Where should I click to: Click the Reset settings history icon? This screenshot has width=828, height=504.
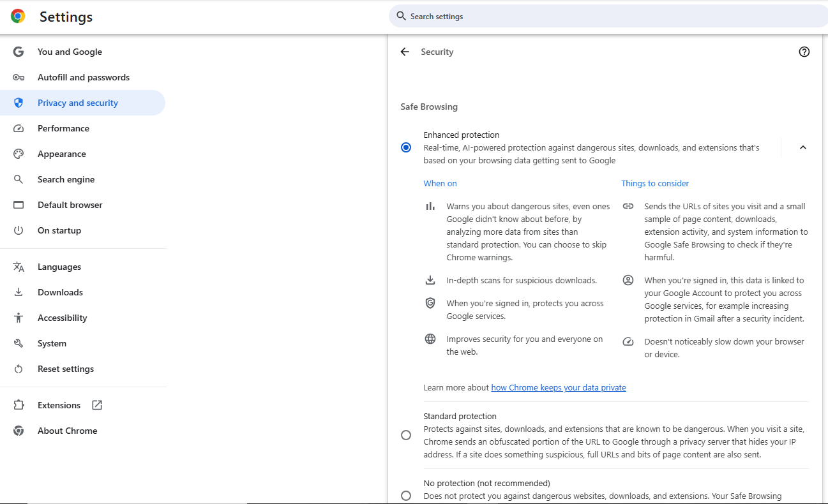(x=19, y=369)
